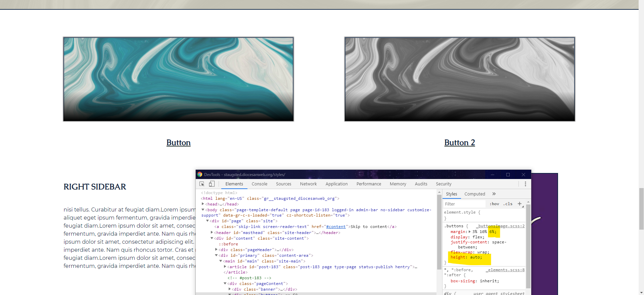Activate the inspect element picker icon
The height and width of the screenshot is (295, 644).
[202, 184]
